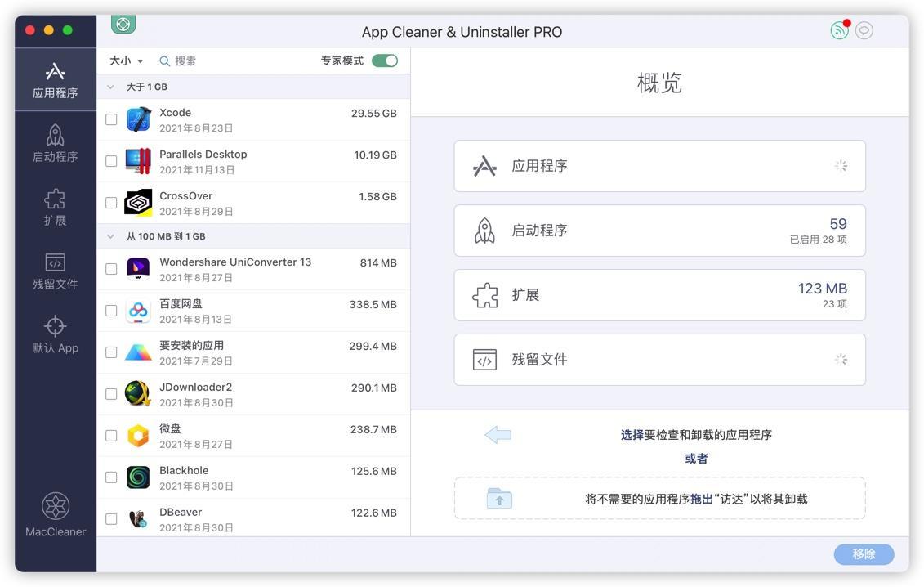This screenshot has height=587, width=924.
Task: Open the 启动程序 overview card
Action: 658,230
